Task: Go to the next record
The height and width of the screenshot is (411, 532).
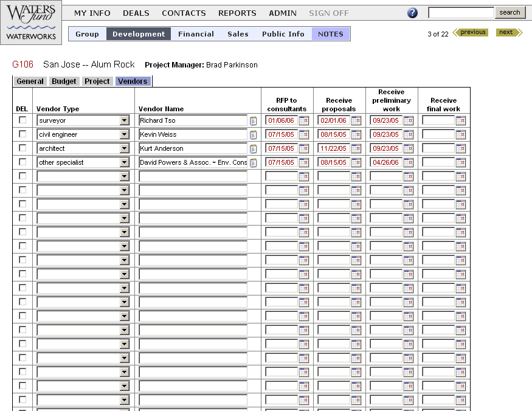Action: 510,32
